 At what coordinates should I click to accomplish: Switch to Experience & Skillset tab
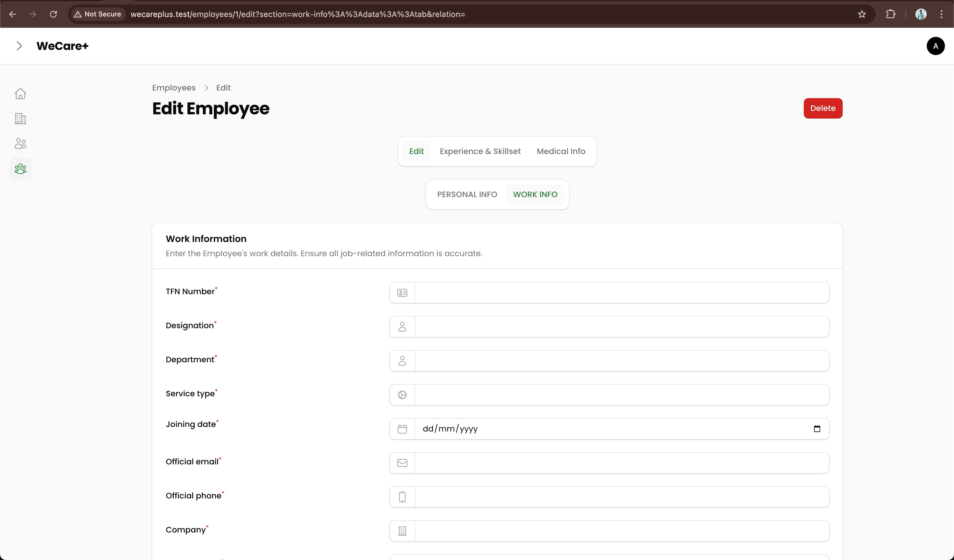point(480,151)
